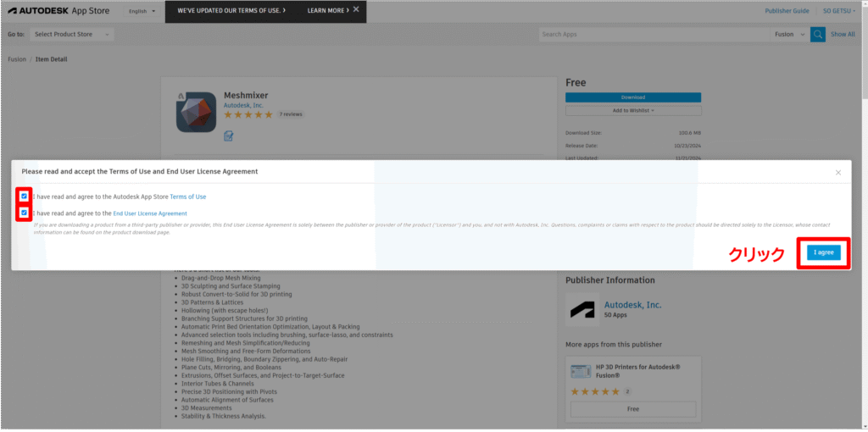Screen dimensions: 868x432
Task: Click the '10/23/2024' release date value
Action: [x=687, y=146]
